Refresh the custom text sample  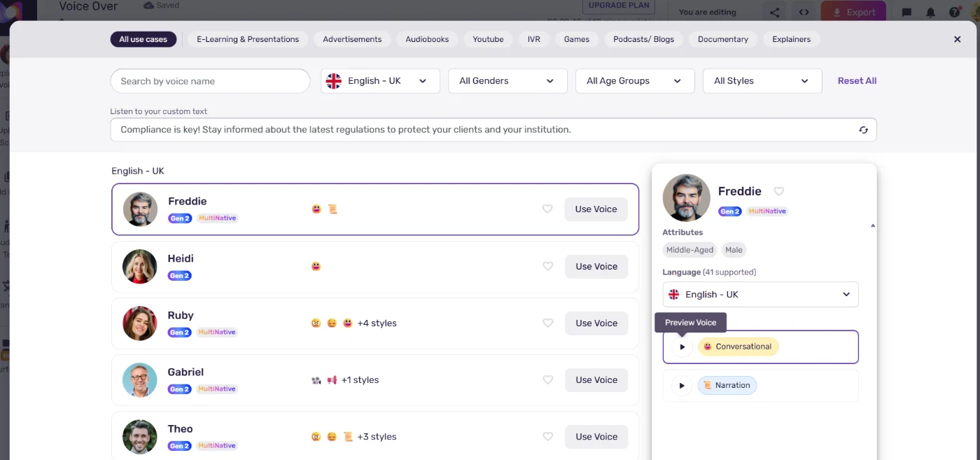pos(864,130)
